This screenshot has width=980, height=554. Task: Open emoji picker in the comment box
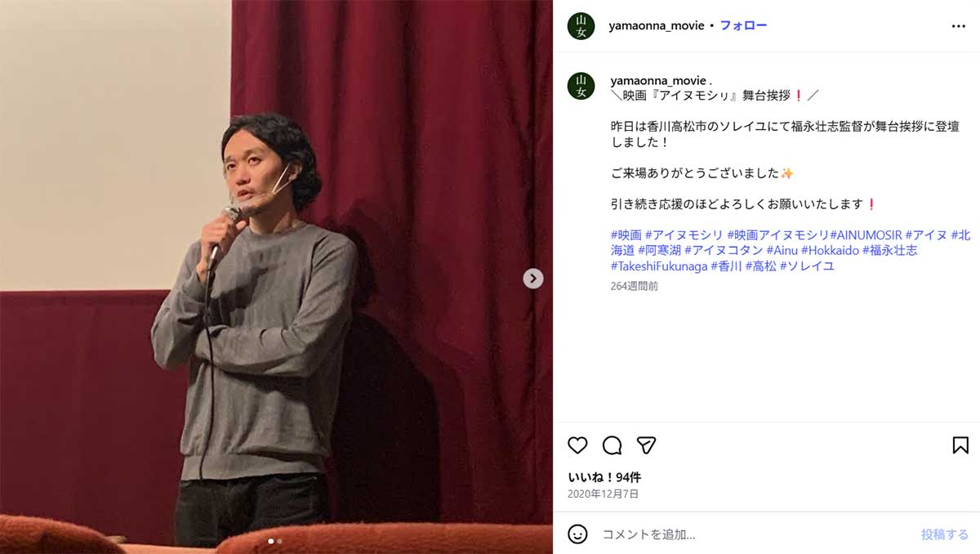click(577, 534)
